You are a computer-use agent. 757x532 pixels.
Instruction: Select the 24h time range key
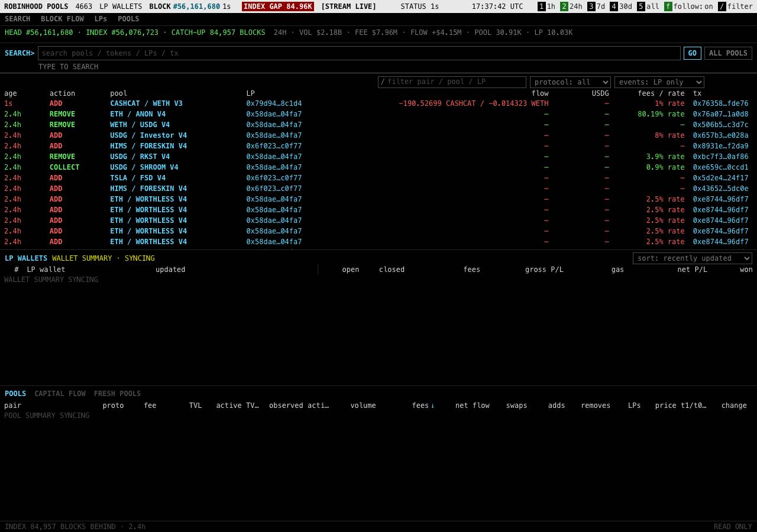point(571,7)
